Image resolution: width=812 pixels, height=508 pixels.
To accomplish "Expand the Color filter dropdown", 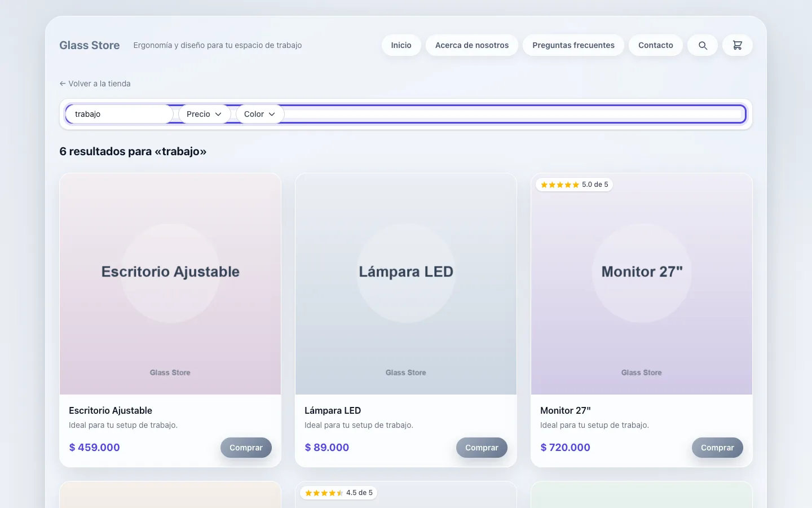I will pyautogui.click(x=260, y=114).
